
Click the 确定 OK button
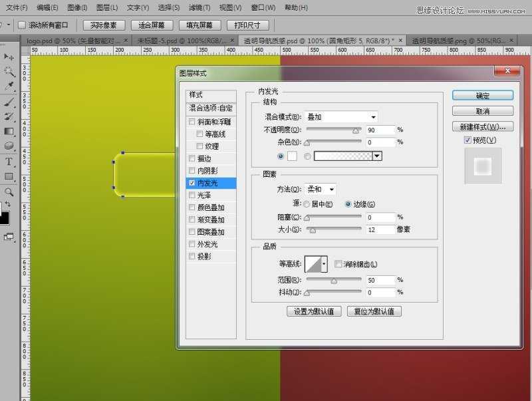[481, 95]
